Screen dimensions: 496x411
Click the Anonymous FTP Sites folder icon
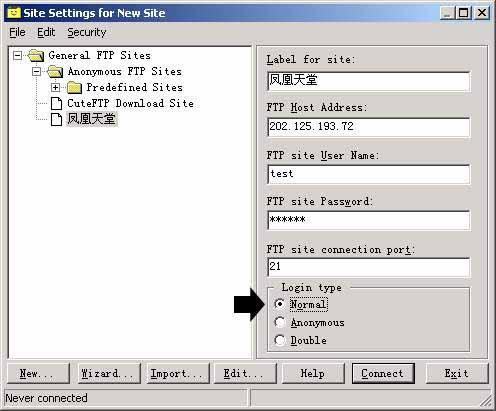(55, 71)
